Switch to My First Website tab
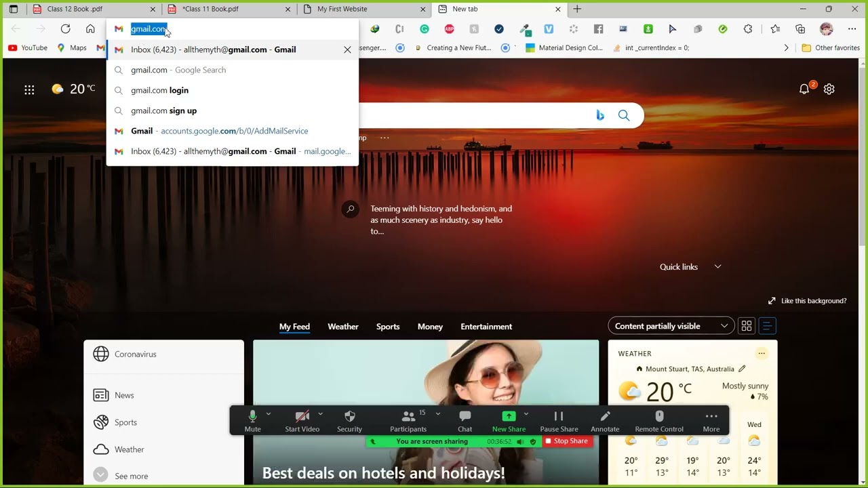Viewport: 868px width, 488px height. click(x=365, y=9)
